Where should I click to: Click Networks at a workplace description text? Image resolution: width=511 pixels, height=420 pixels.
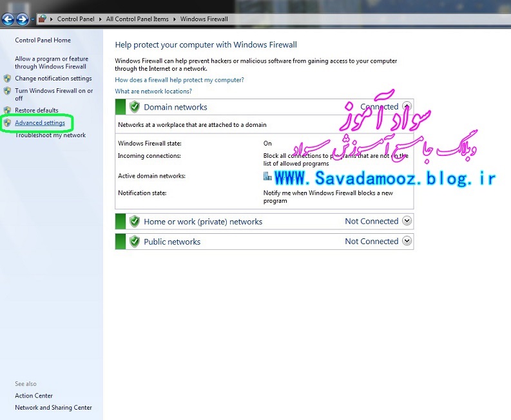(x=192, y=125)
